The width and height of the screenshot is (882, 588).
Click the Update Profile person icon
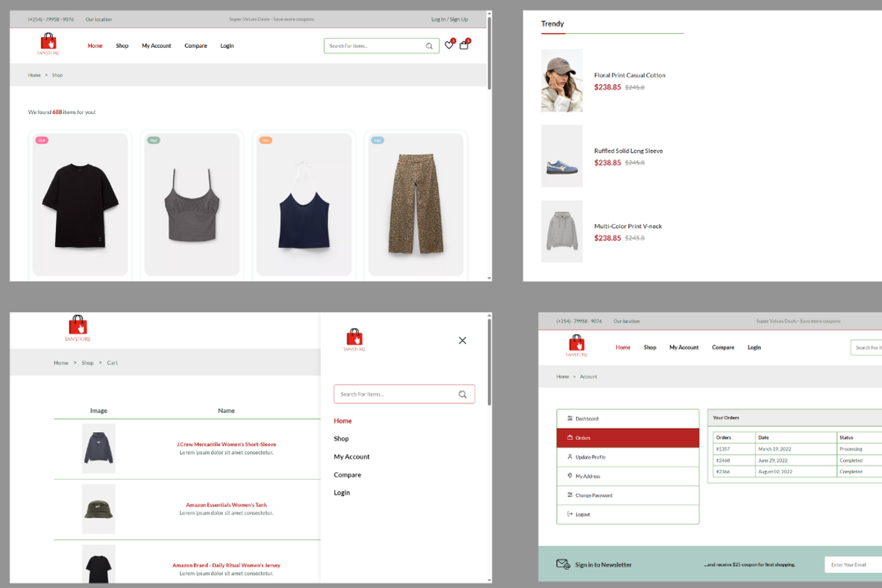(x=570, y=456)
